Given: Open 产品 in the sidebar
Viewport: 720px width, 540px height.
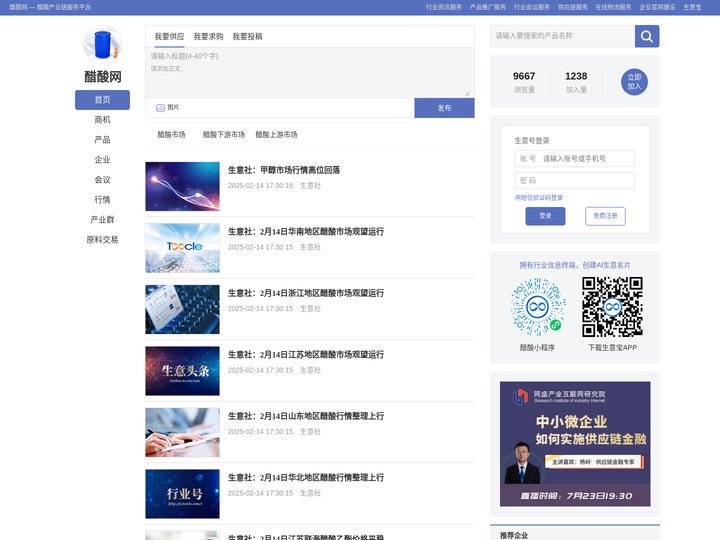Looking at the screenshot, I should coord(102,140).
